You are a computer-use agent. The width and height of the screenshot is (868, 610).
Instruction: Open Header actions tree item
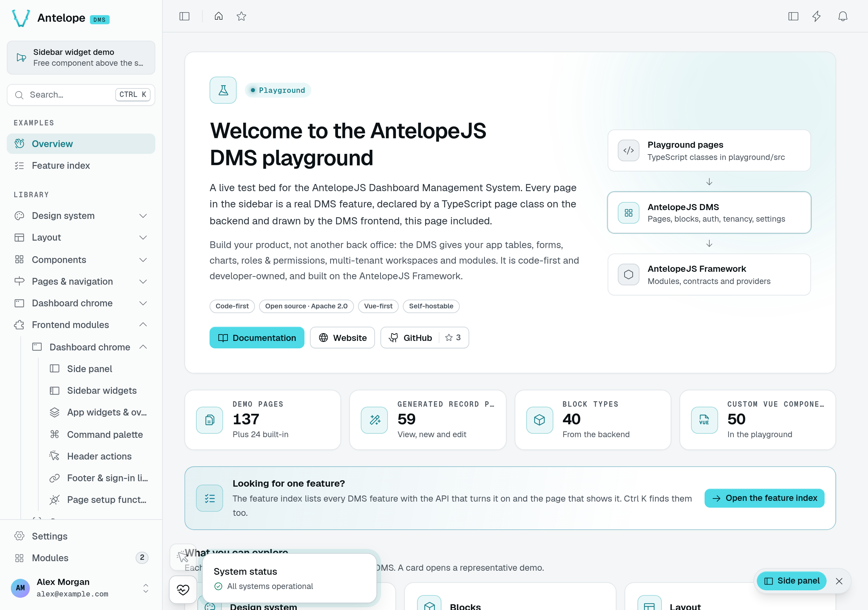[x=99, y=456]
